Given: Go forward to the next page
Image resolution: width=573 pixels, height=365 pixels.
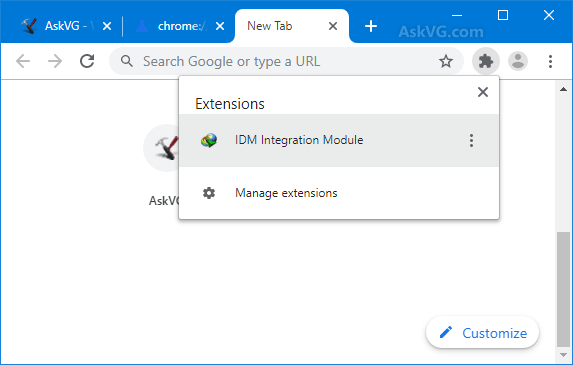Looking at the screenshot, I should point(55,61).
